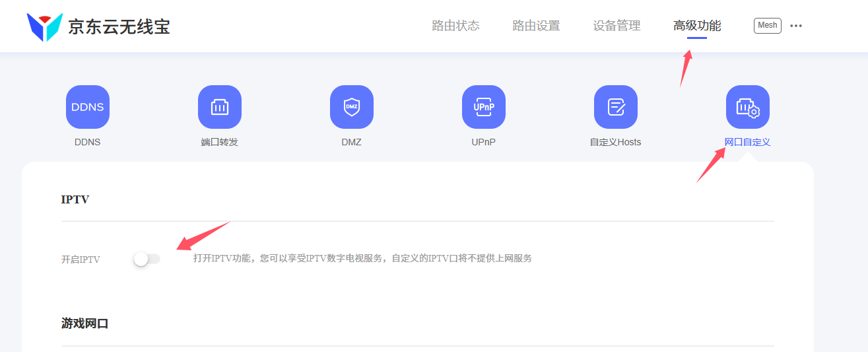Click the UPnP text label

484,142
